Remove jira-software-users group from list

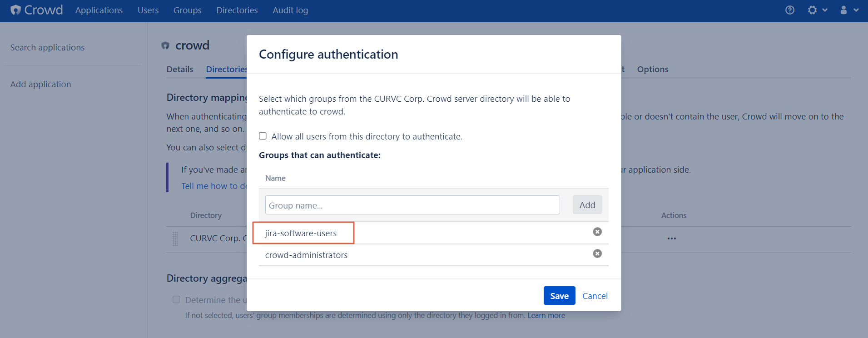tap(597, 232)
